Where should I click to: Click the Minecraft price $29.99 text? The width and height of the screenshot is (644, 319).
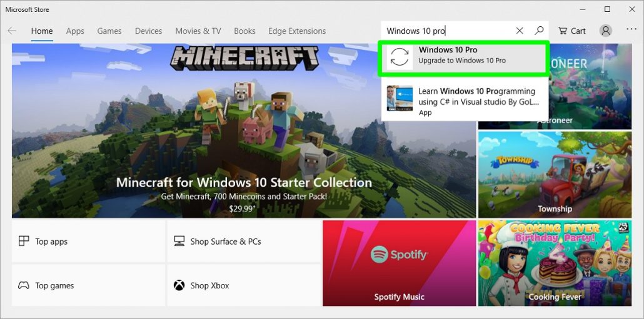pos(243,209)
